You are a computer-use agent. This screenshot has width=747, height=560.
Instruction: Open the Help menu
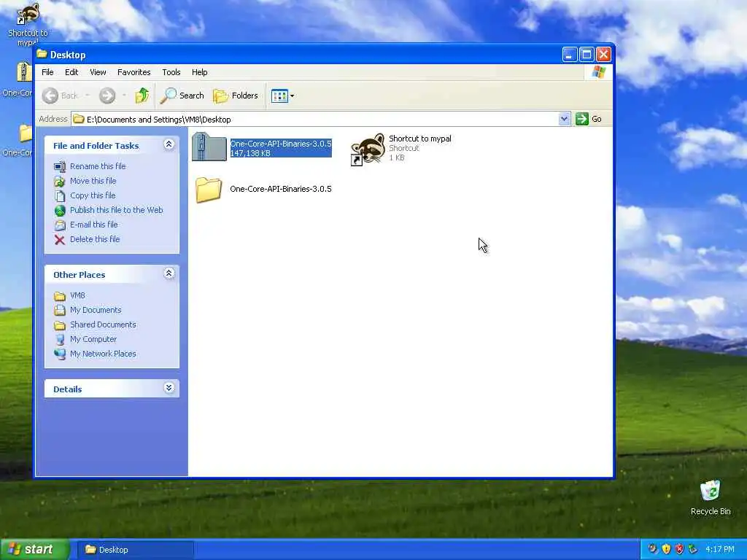point(200,72)
